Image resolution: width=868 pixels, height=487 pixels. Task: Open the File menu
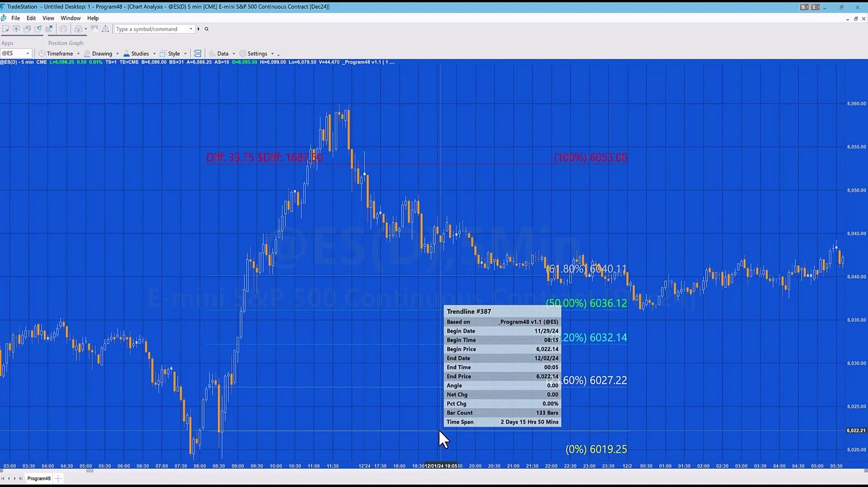tap(16, 18)
